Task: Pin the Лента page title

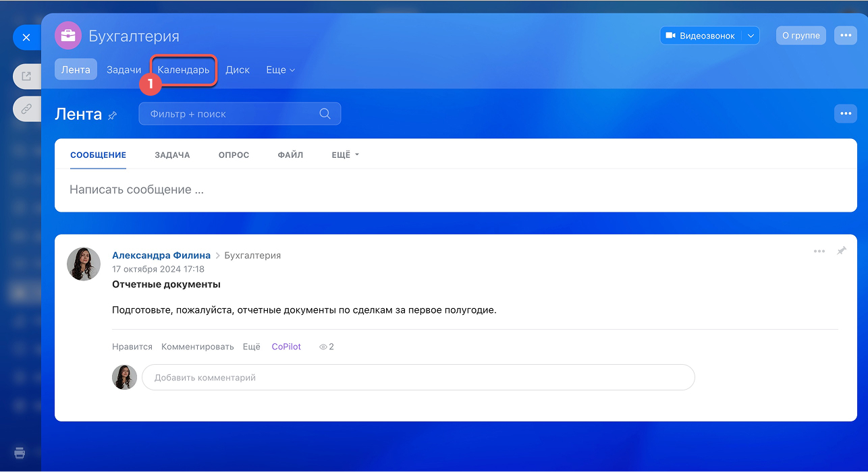Action: (113, 115)
